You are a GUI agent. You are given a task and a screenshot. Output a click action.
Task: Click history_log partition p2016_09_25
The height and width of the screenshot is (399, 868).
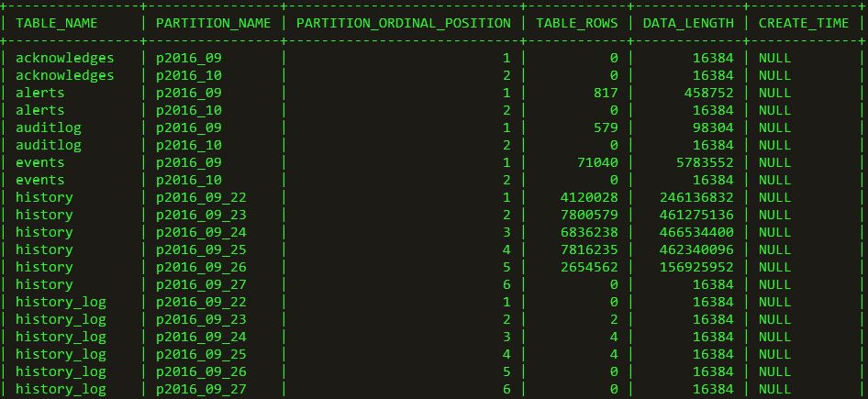pos(202,354)
